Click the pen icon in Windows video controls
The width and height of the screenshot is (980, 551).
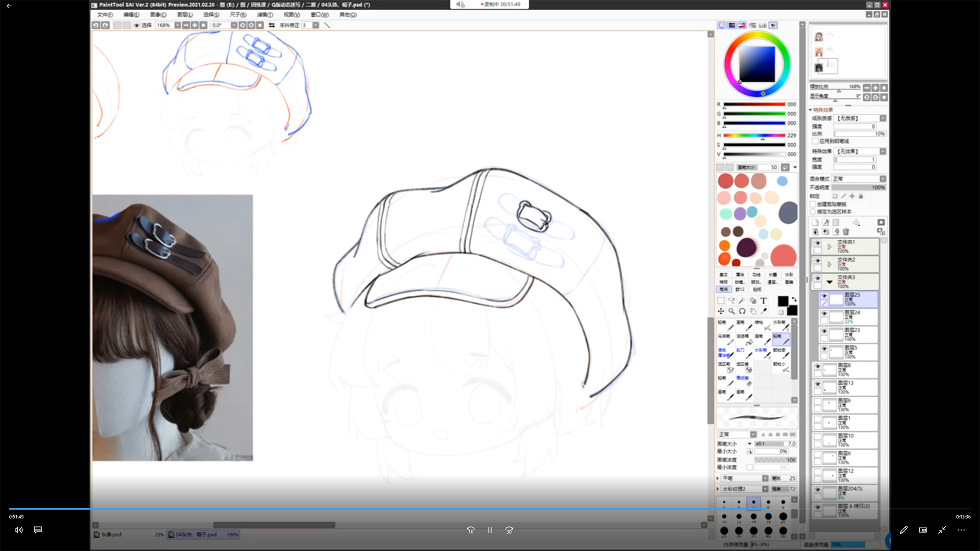pos(903,530)
